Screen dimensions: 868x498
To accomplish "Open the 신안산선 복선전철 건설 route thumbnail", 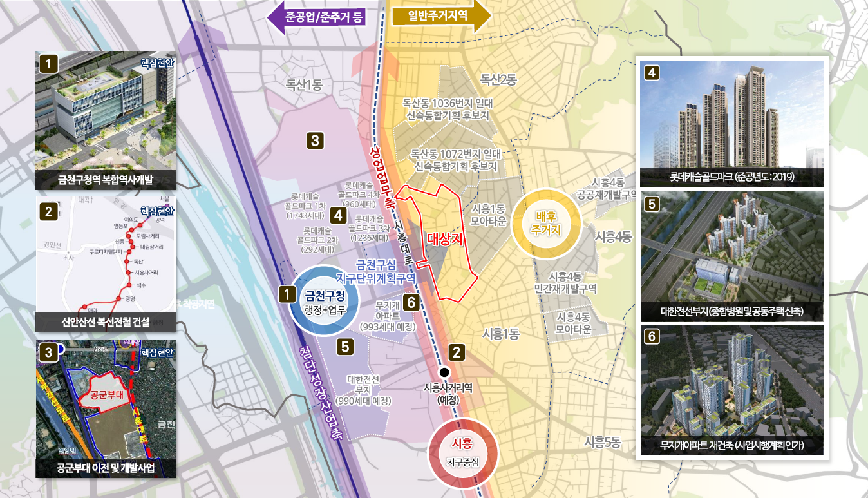I will pos(106,267).
